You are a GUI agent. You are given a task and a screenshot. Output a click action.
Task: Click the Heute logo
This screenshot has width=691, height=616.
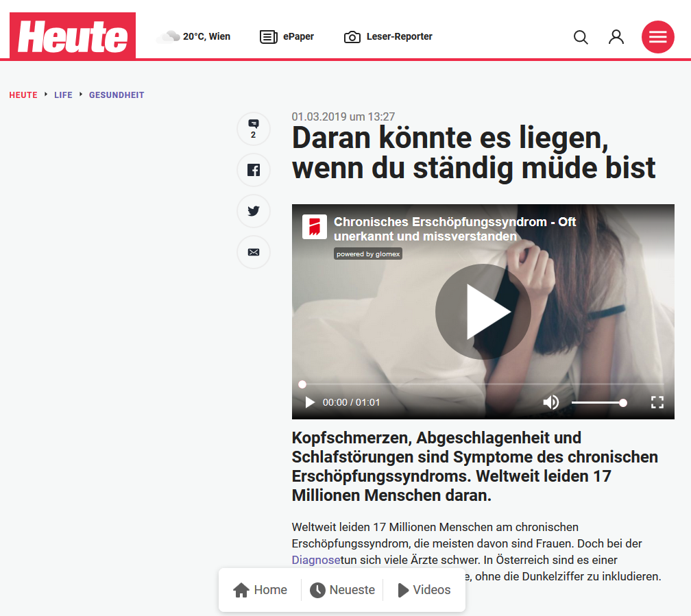click(x=73, y=36)
